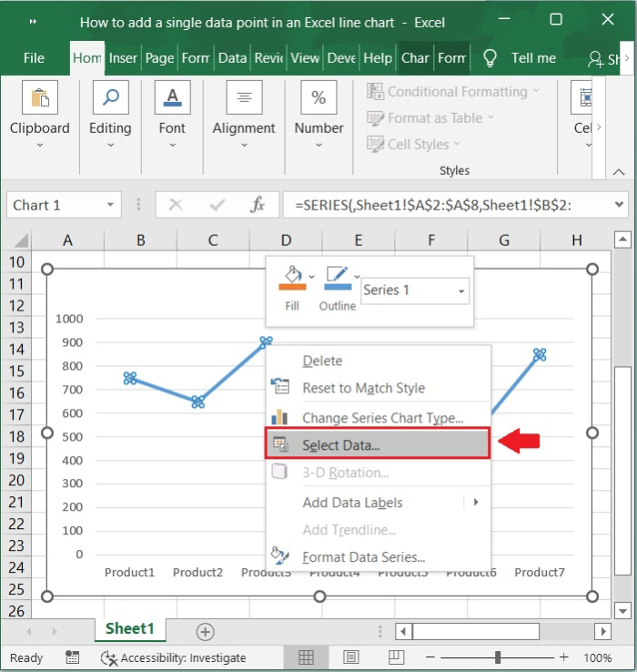The image size is (637, 672).
Task: Expand the Format as Table dropdown
Action: coord(490,117)
